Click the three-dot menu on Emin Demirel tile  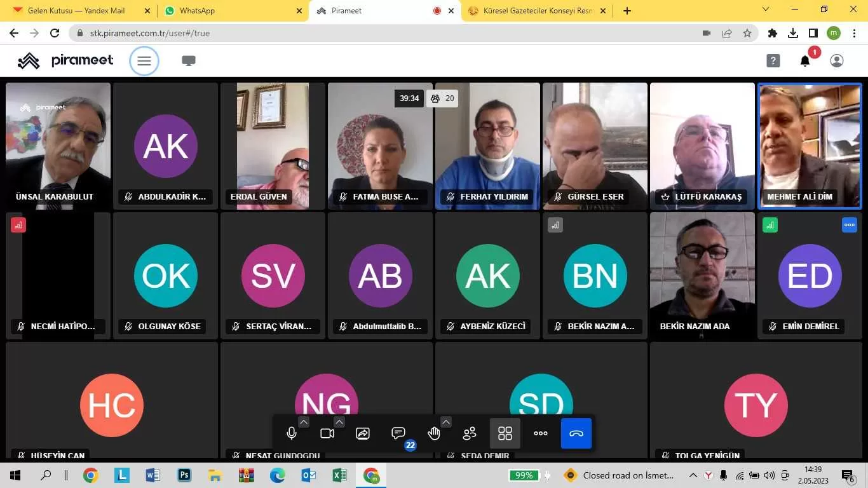[849, 225]
